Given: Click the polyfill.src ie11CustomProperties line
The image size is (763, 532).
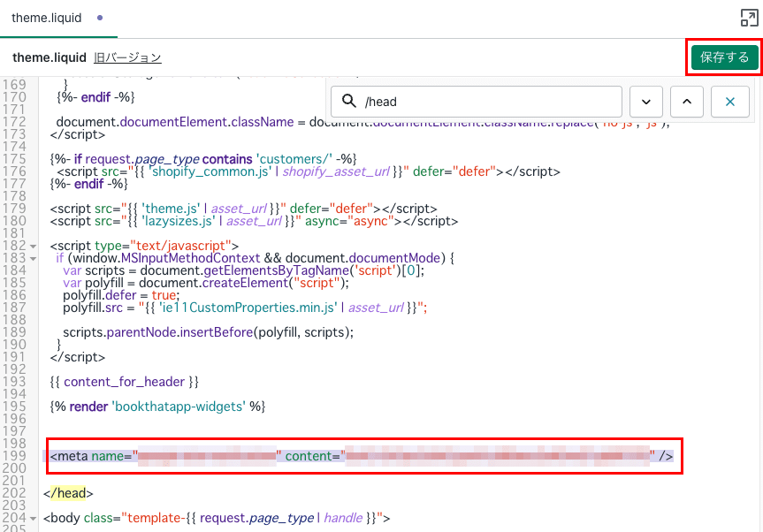Looking at the screenshot, I should pyautogui.click(x=245, y=308).
